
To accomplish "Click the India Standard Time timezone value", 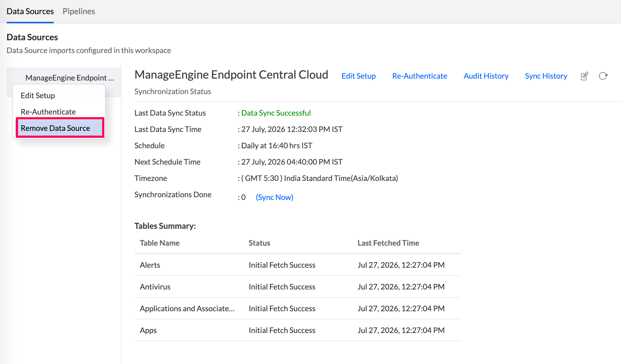I will click(x=320, y=178).
